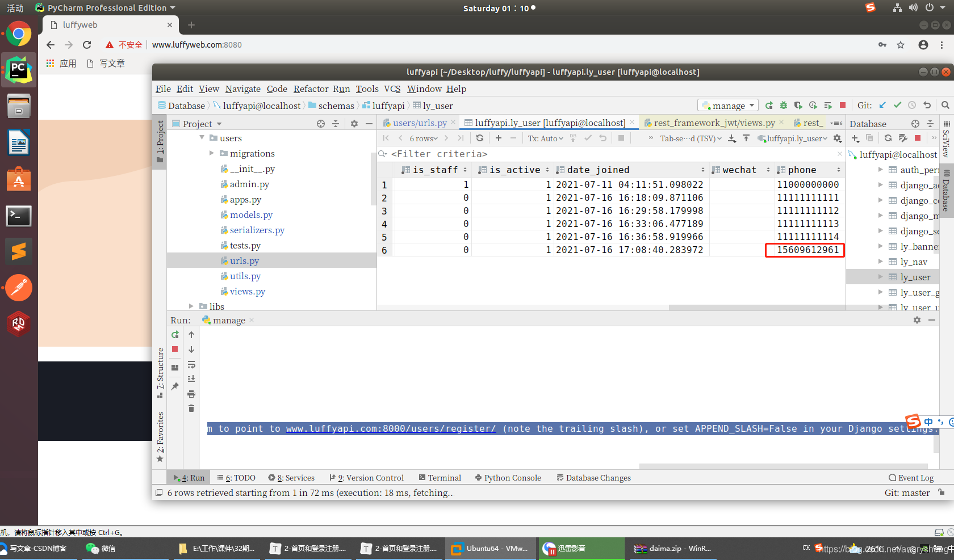
Task: Open data view settings gear
Action: (x=837, y=138)
